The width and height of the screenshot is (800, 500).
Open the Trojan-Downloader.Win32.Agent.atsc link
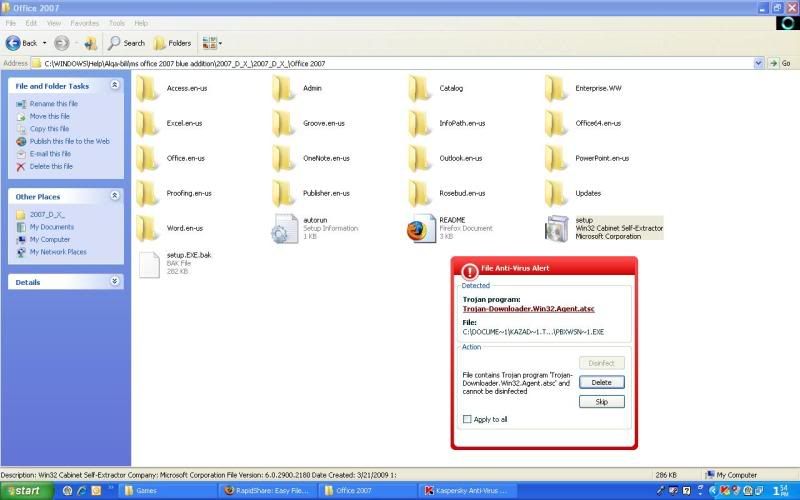point(529,309)
